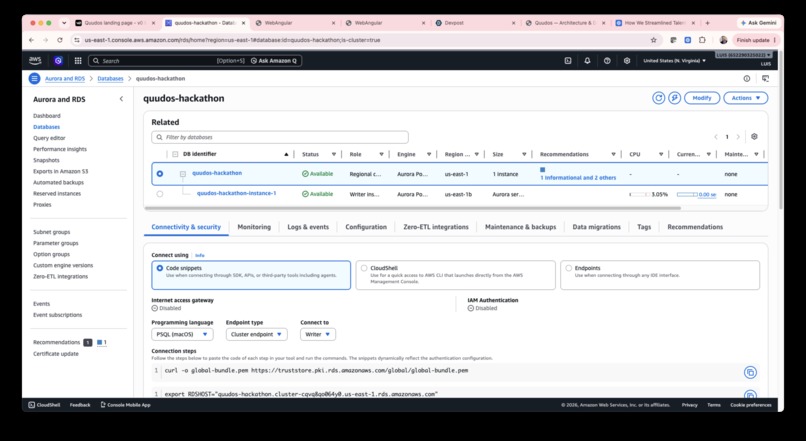Open the Amazon Q icon next to AWS logo

pyautogui.click(x=58, y=61)
